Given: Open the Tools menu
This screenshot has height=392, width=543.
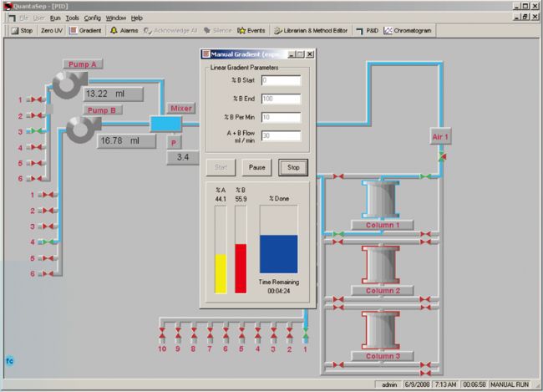Looking at the screenshot, I should 73,18.
